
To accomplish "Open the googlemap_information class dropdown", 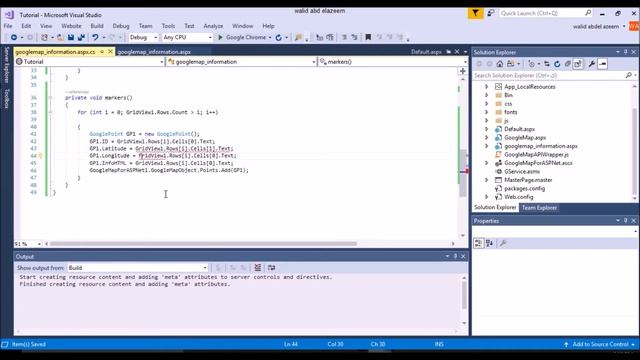I will pyautogui.click(x=242, y=62).
